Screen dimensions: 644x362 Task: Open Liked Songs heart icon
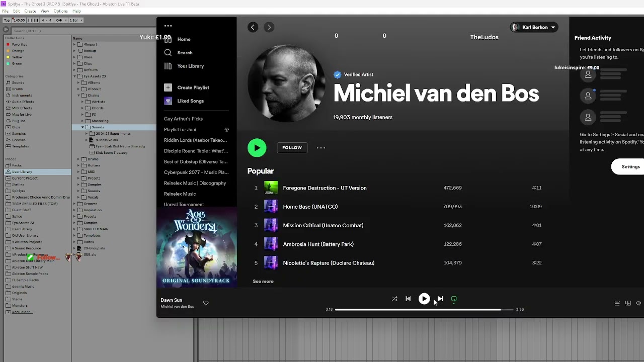coord(168,101)
